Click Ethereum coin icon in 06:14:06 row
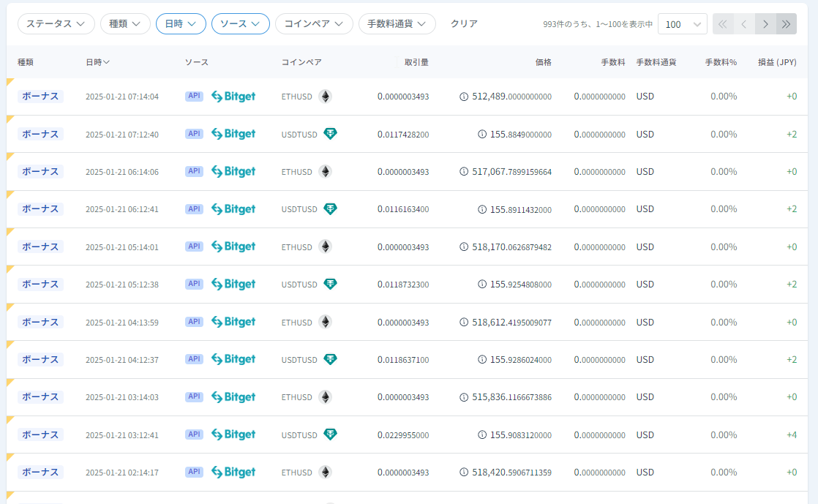Image resolution: width=818 pixels, height=504 pixels. tap(326, 172)
